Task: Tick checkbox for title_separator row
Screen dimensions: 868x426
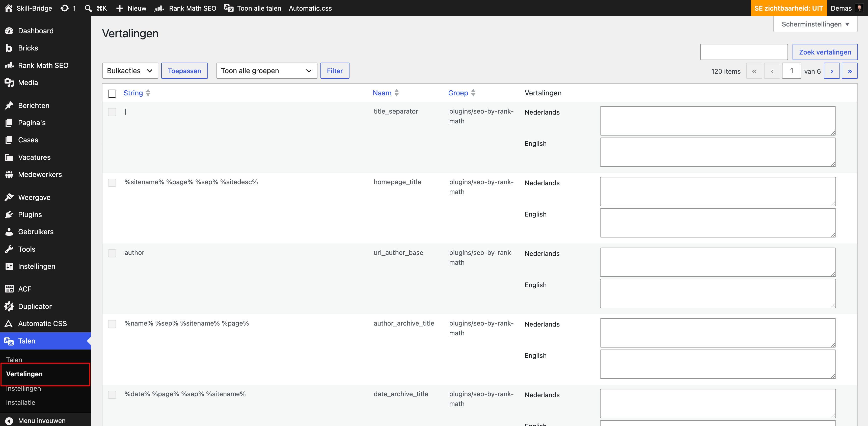Action: (x=112, y=112)
